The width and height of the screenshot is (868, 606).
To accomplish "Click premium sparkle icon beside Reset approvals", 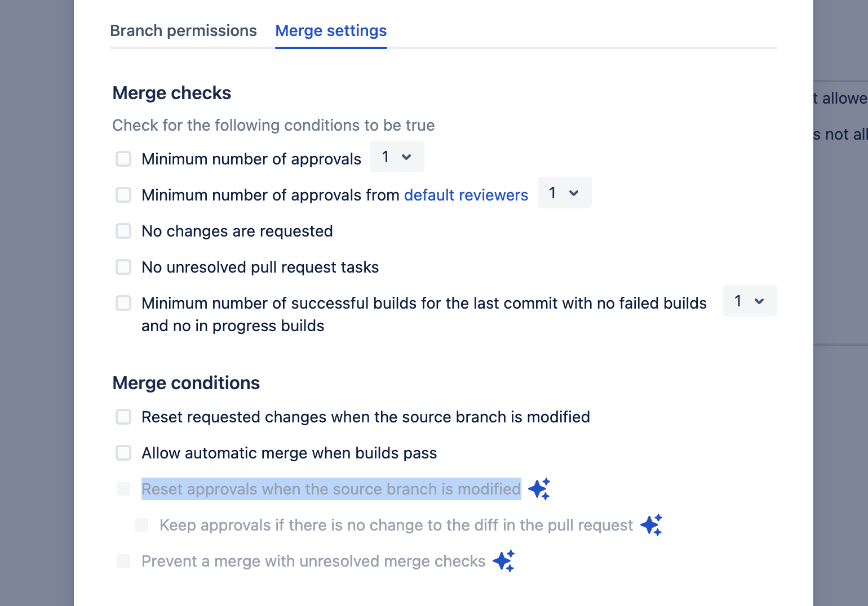I will click(539, 489).
